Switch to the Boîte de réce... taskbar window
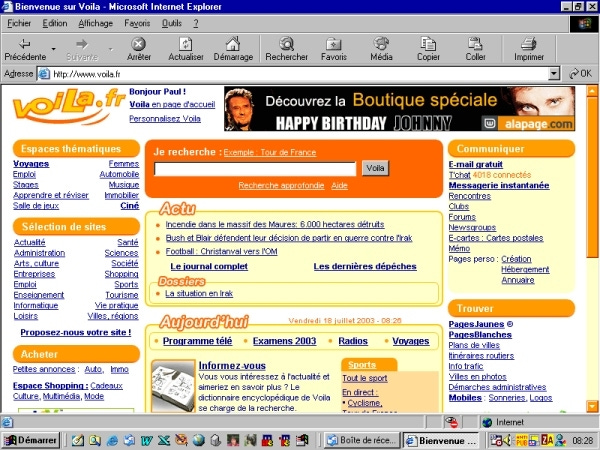This screenshot has width=600, height=450. point(362,440)
